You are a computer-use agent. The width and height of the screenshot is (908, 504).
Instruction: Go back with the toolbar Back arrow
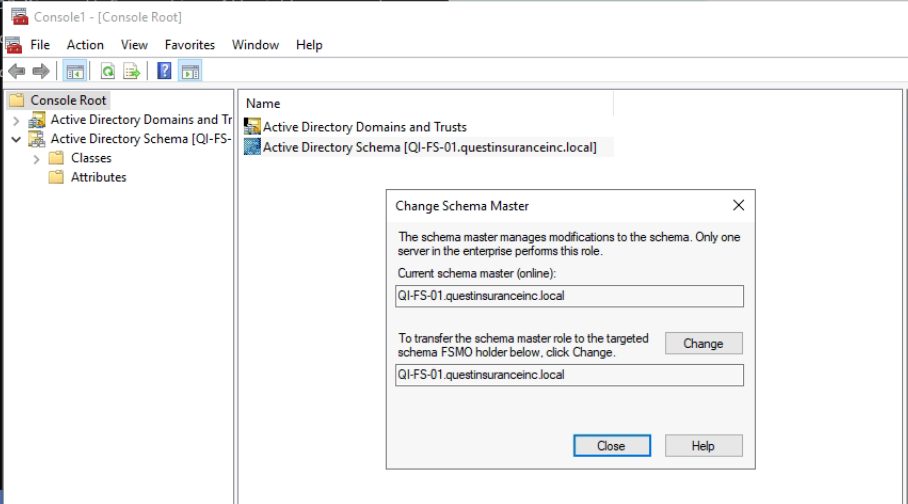point(17,71)
